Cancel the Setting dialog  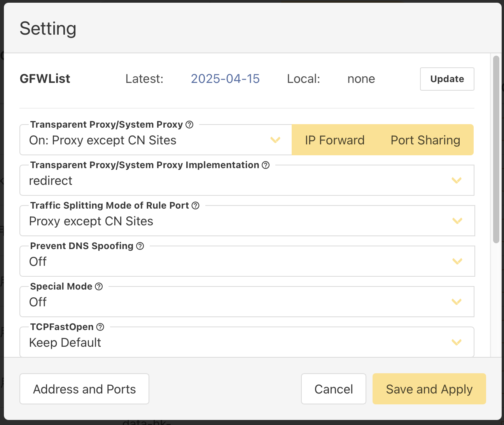click(x=333, y=389)
